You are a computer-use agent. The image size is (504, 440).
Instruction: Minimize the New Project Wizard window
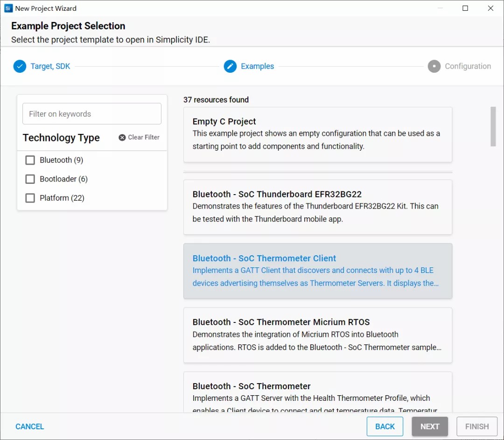pyautogui.click(x=441, y=8)
